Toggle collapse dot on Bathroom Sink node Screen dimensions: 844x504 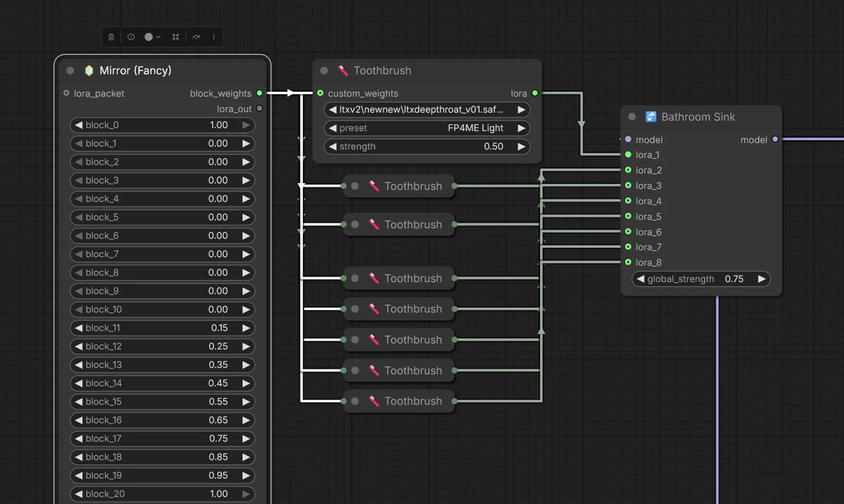coord(632,116)
